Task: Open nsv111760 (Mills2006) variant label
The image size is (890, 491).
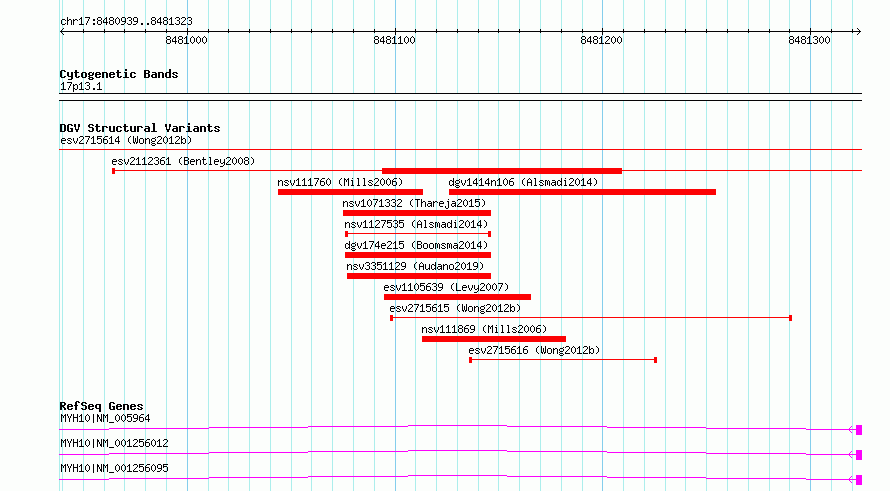Action: pyautogui.click(x=340, y=182)
